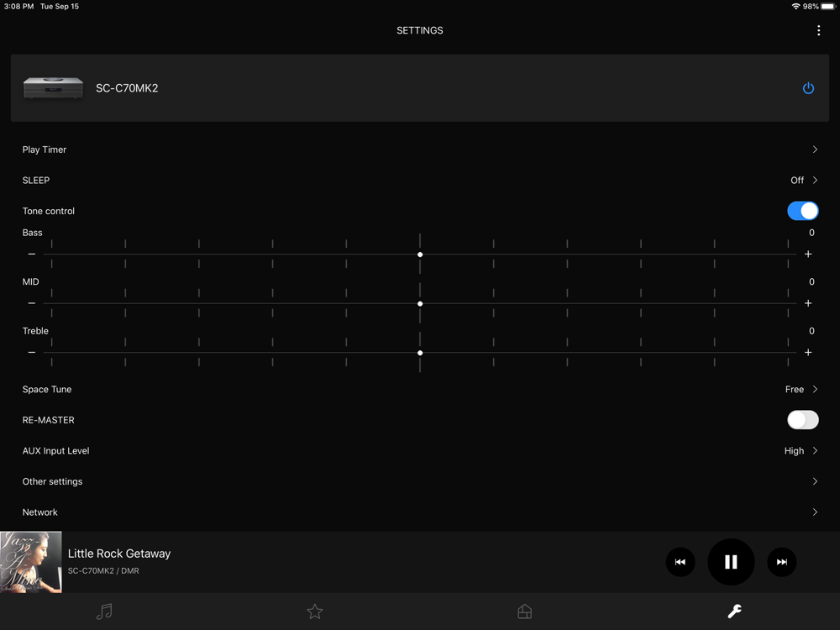Skip to the next track
This screenshot has height=630, width=840.
781,562
